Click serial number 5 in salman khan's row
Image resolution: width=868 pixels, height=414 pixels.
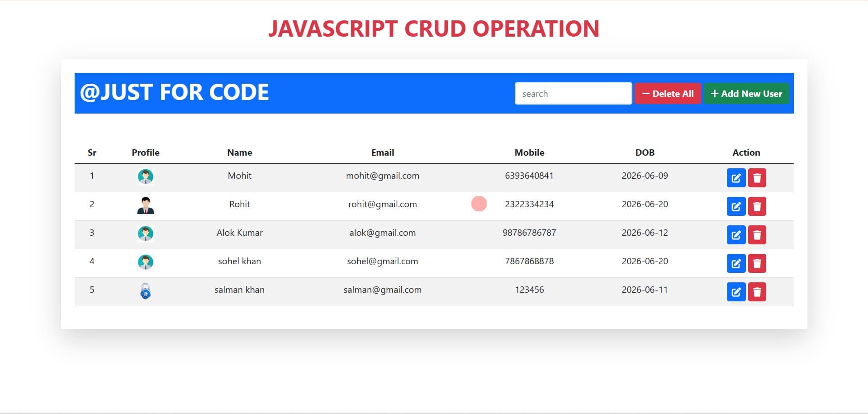point(92,290)
